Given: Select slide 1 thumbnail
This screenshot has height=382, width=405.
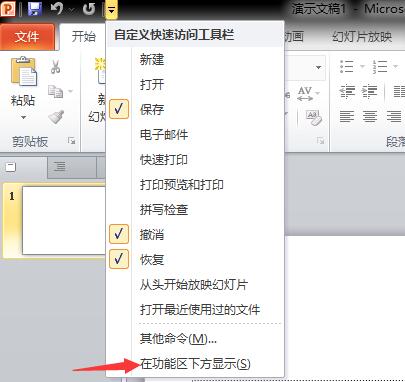Looking at the screenshot, I should pos(63,221).
